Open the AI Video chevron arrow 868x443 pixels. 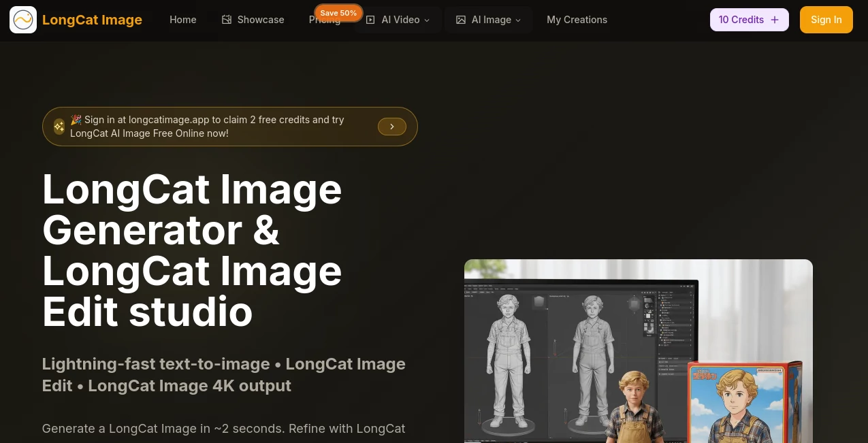427,20
